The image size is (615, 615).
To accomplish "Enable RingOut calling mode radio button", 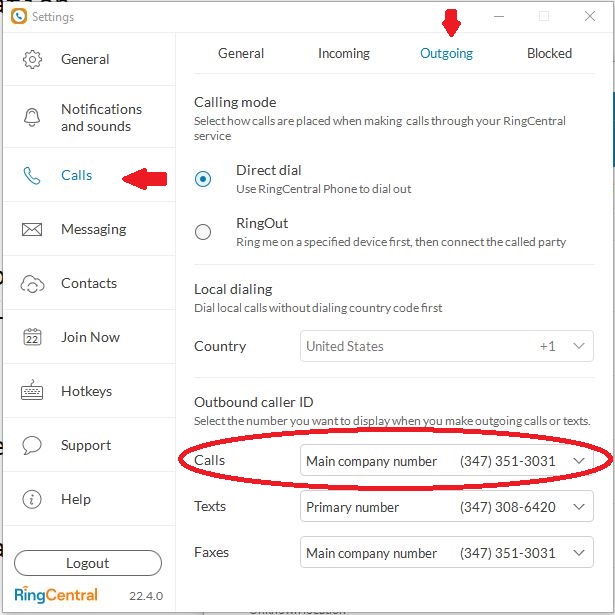I will pos(204,233).
